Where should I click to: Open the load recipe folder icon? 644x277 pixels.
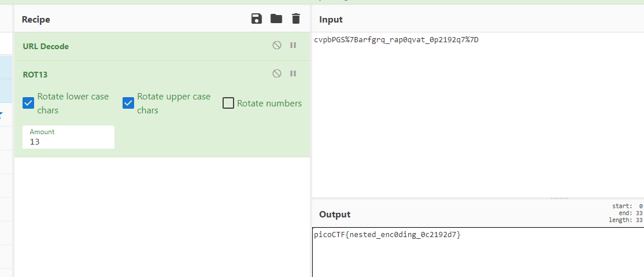click(x=276, y=19)
